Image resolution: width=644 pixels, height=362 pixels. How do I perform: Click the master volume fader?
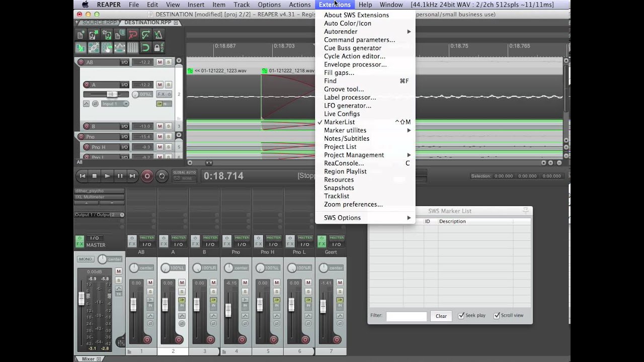(82, 299)
